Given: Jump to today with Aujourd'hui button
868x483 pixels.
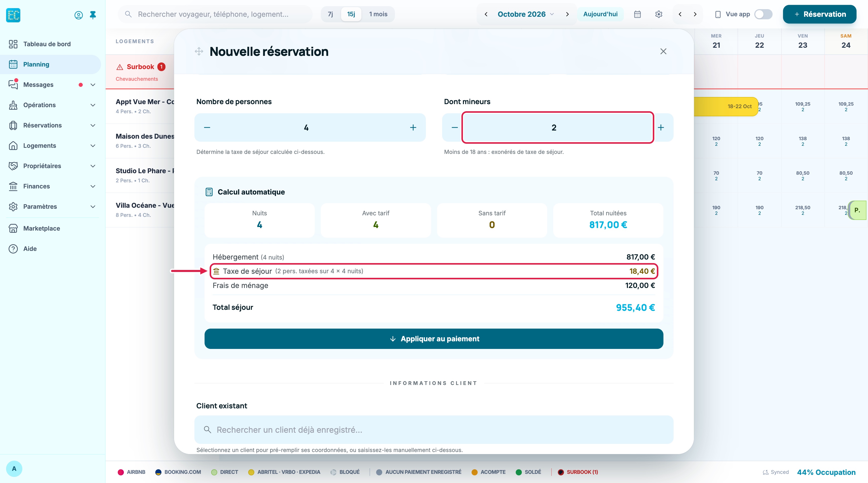Looking at the screenshot, I should 600,14.
